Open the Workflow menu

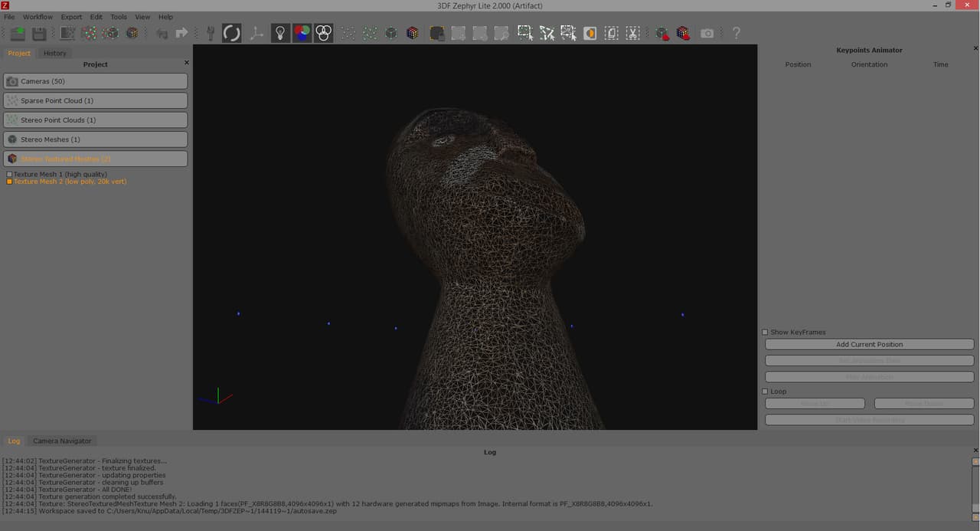point(38,17)
